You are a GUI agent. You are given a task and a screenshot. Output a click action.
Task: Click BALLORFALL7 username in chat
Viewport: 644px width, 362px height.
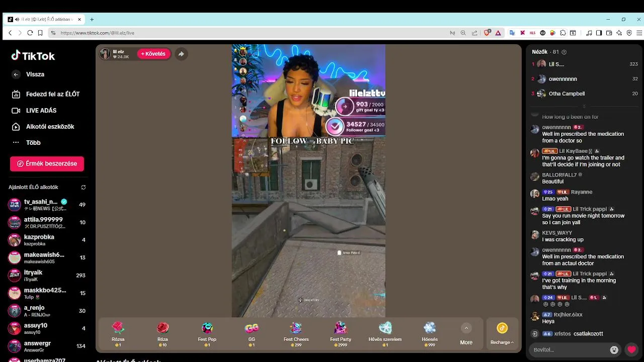(x=559, y=175)
